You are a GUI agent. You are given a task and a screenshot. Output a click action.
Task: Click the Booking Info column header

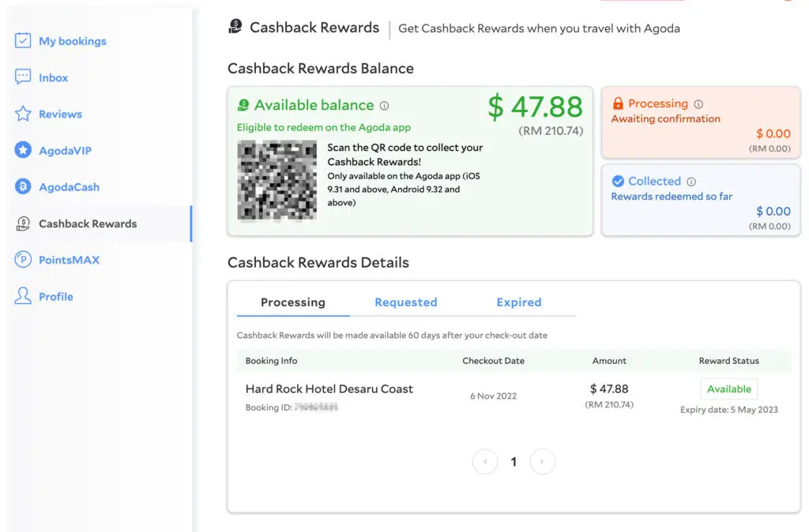pyautogui.click(x=272, y=361)
